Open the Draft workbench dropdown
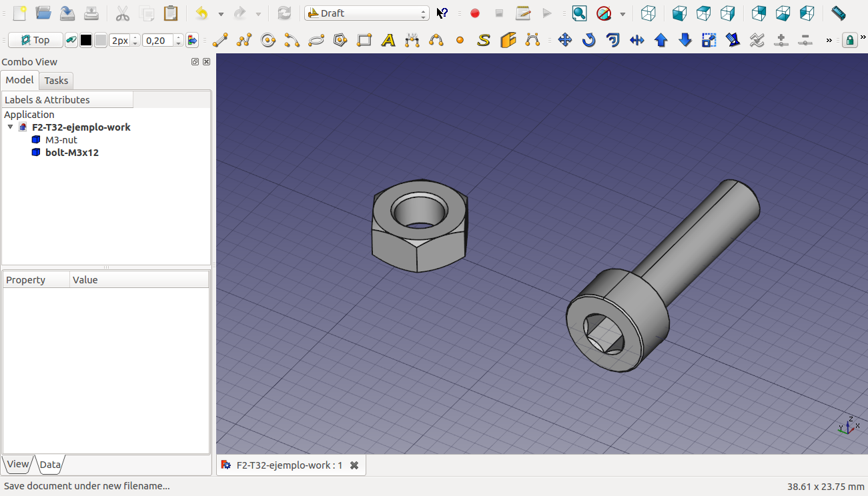The height and width of the screenshot is (496, 868). [366, 13]
